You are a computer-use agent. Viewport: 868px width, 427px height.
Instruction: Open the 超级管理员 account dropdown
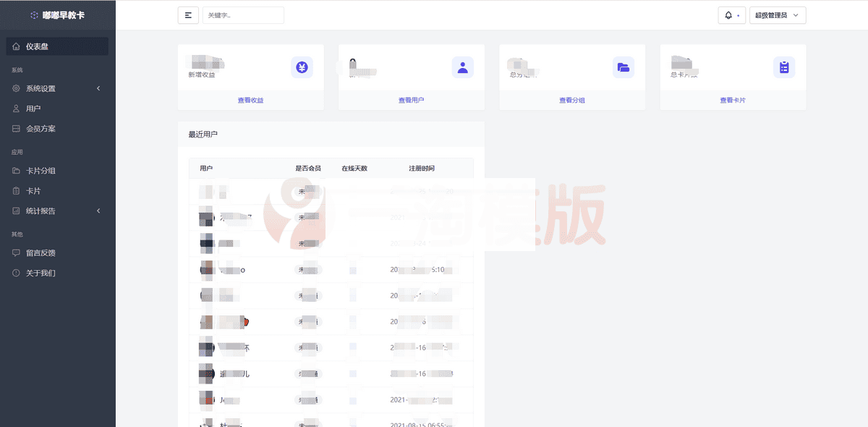coord(778,14)
